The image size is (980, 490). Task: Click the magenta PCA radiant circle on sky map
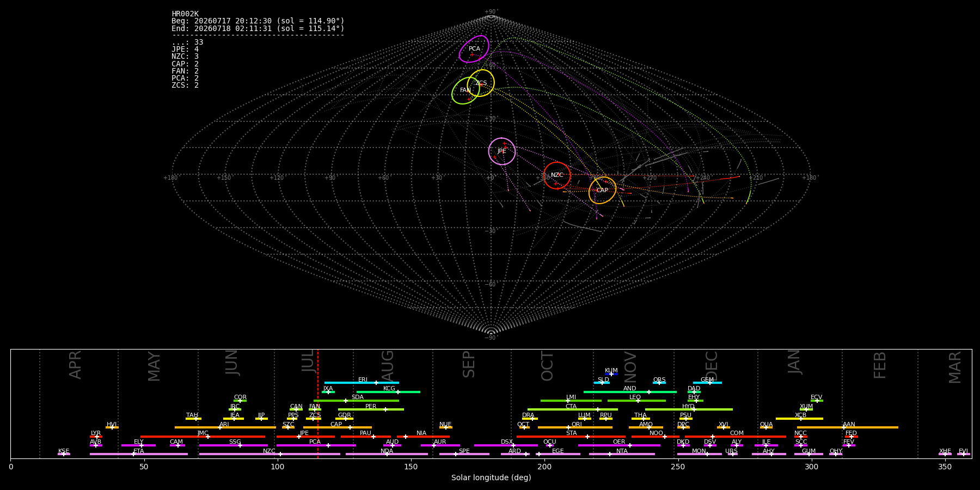pyautogui.click(x=474, y=49)
